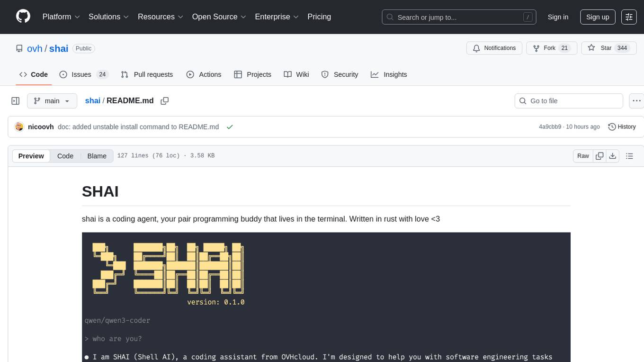Expand the Open Source menu
This screenshot has width=644, height=362.
point(219,17)
